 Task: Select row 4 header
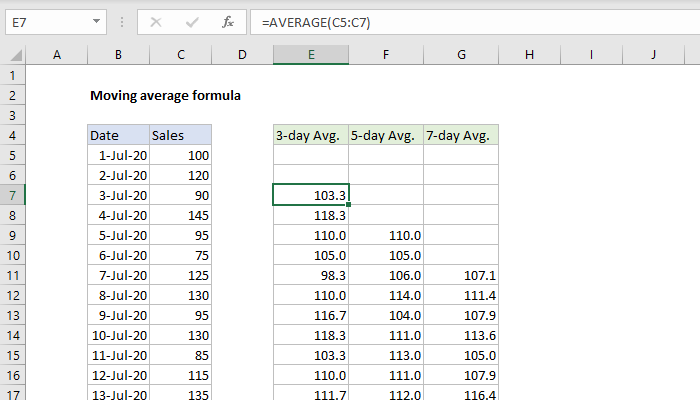click(x=13, y=135)
